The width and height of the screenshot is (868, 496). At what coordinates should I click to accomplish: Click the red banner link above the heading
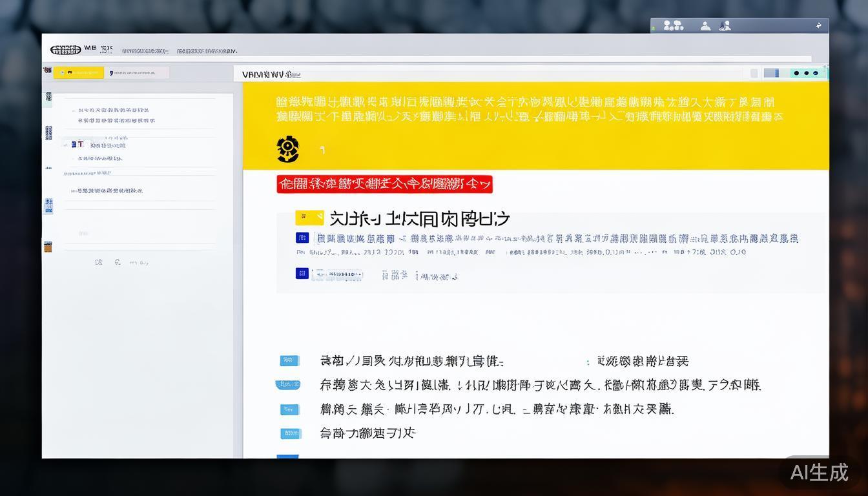pyautogui.click(x=384, y=184)
